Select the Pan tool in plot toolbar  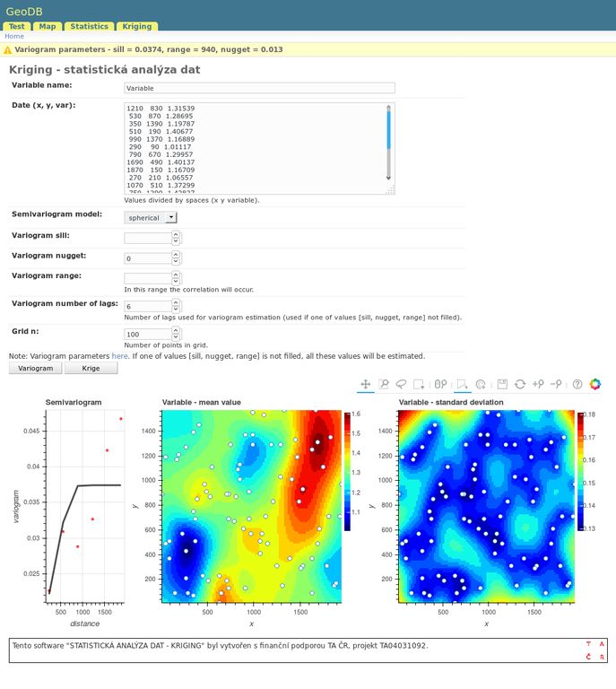tap(366, 384)
